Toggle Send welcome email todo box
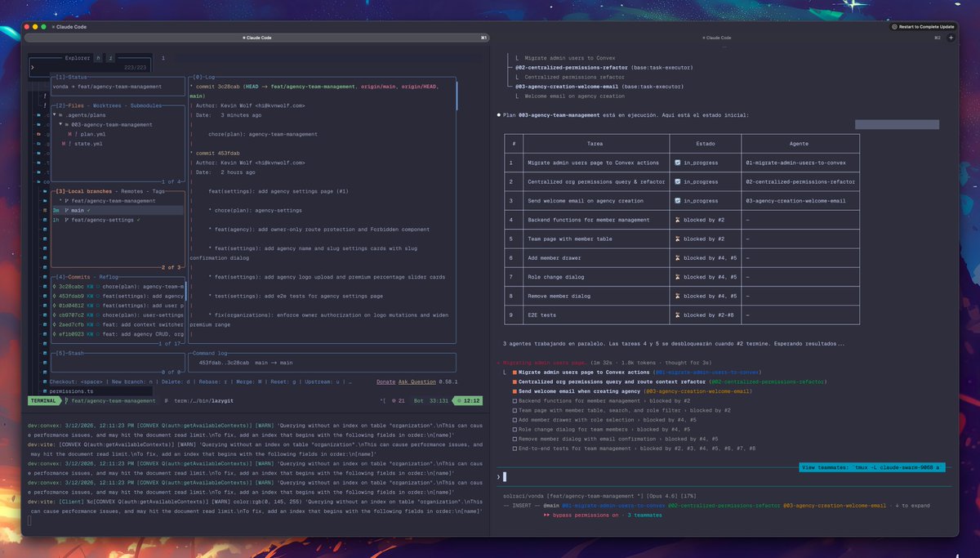This screenshot has height=558, width=980. [x=514, y=391]
